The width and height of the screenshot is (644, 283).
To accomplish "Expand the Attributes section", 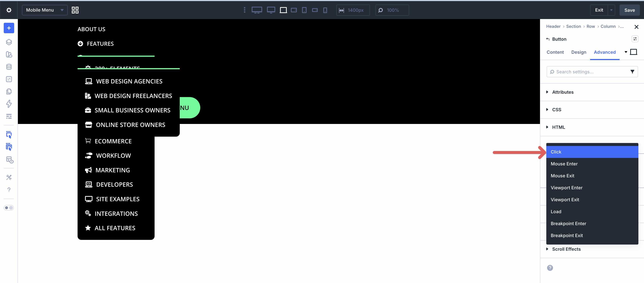I will pyautogui.click(x=563, y=92).
